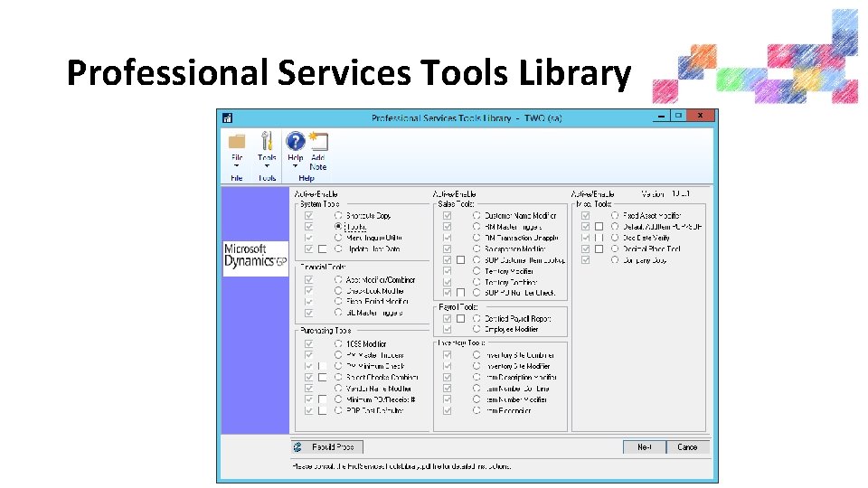
Task: Select the Item Number Modifier radio button
Action: pos(476,399)
